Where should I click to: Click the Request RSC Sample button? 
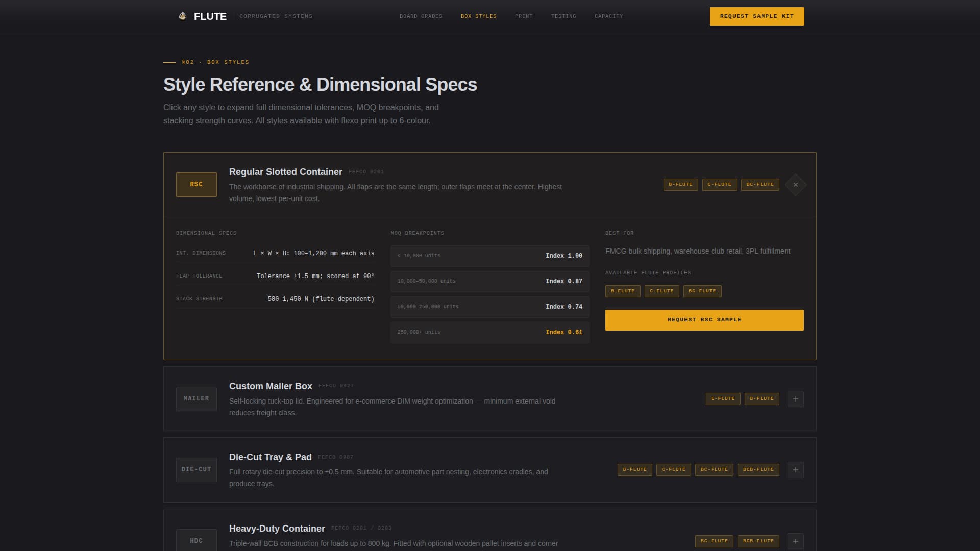coord(704,320)
